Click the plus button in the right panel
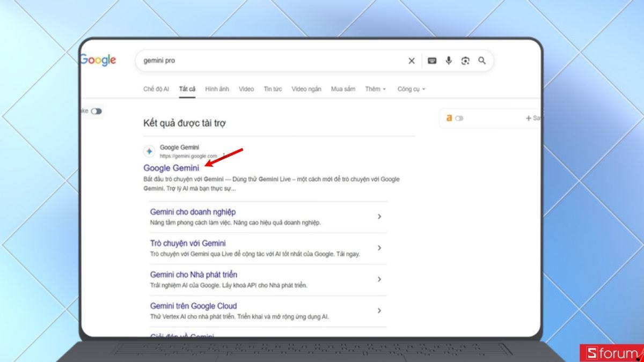 529,118
